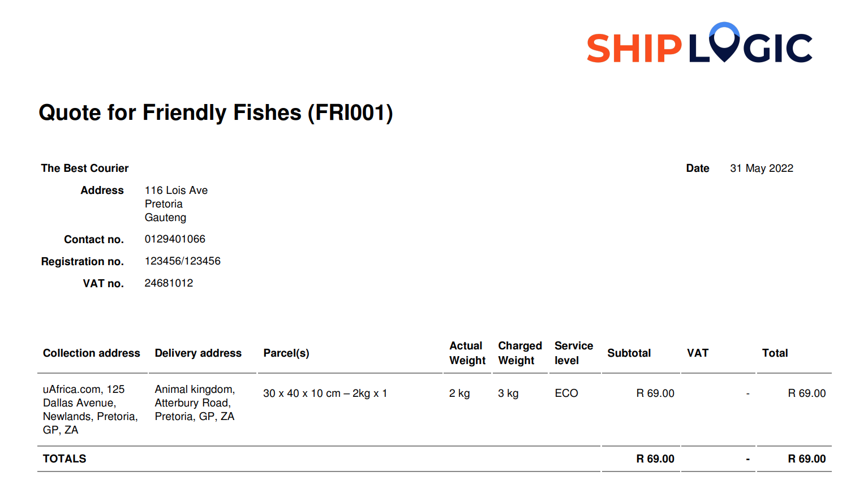
Task: Select the Quote for Friendly Fishes heading
Action: click(x=216, y=112)
